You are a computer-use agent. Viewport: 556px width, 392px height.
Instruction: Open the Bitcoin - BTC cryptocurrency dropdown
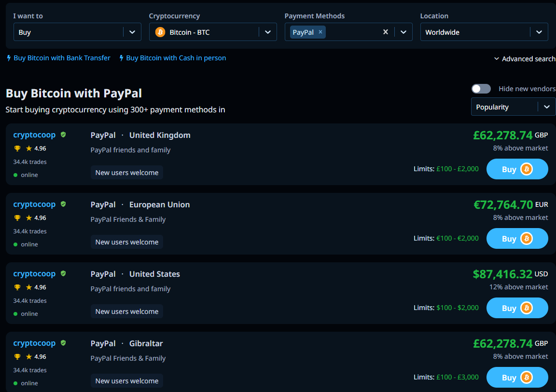pos(213,32)
